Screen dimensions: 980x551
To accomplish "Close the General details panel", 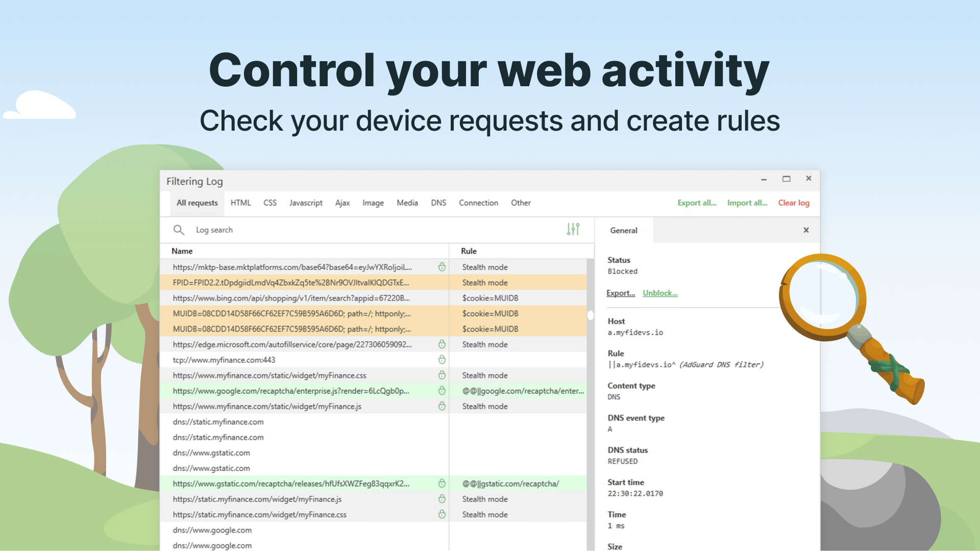I will (806, 230).
